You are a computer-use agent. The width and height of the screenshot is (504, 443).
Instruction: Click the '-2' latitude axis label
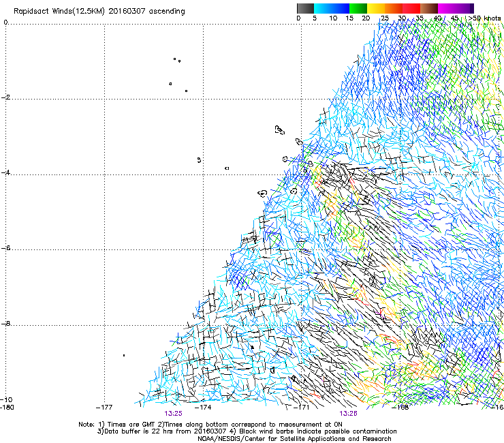(x=5, y=97)
